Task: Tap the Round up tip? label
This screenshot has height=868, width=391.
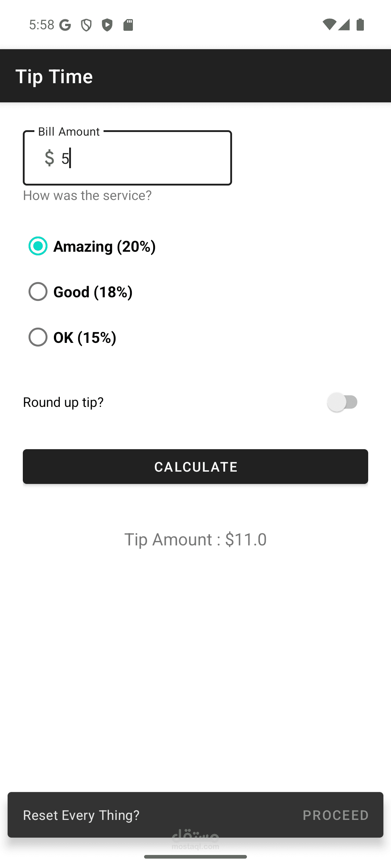Action: pyautogui.click(x=63, y=402)
